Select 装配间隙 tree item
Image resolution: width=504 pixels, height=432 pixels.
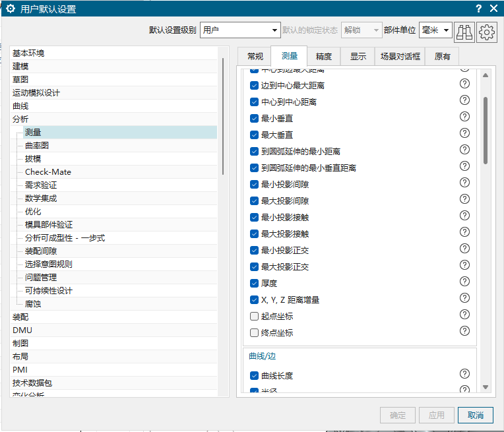point(120,251)
